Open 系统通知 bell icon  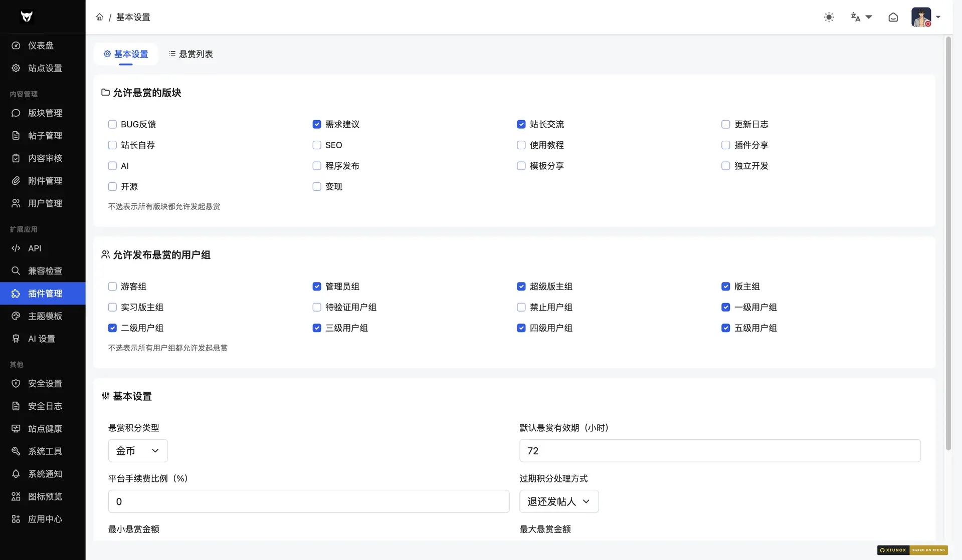point(16,474)
